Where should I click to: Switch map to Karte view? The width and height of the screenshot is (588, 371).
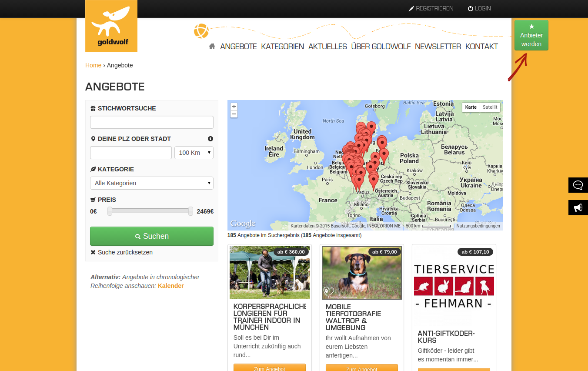(471, 107)
